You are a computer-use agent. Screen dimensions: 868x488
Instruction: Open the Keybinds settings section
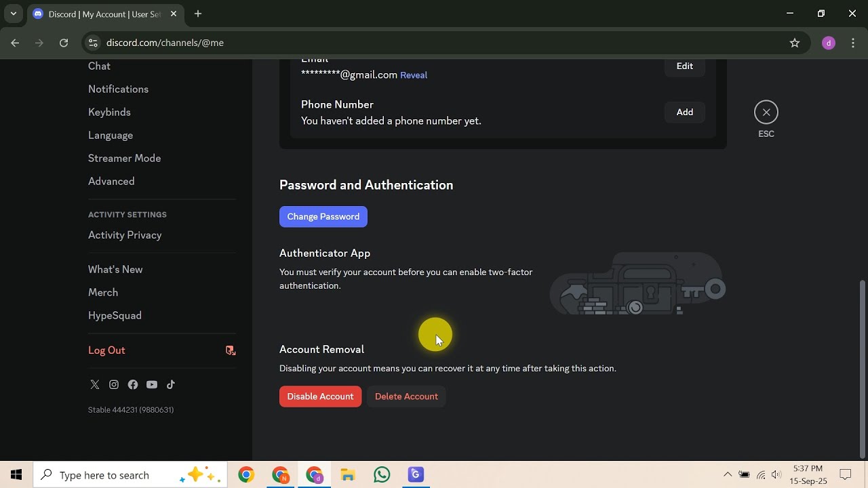109,113
